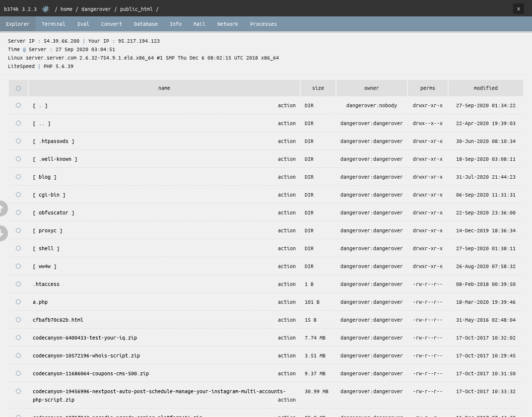Click the b374k bug logo icon
Screen dimensions: 532x417
pyautogui.click(x=46, y=9)
